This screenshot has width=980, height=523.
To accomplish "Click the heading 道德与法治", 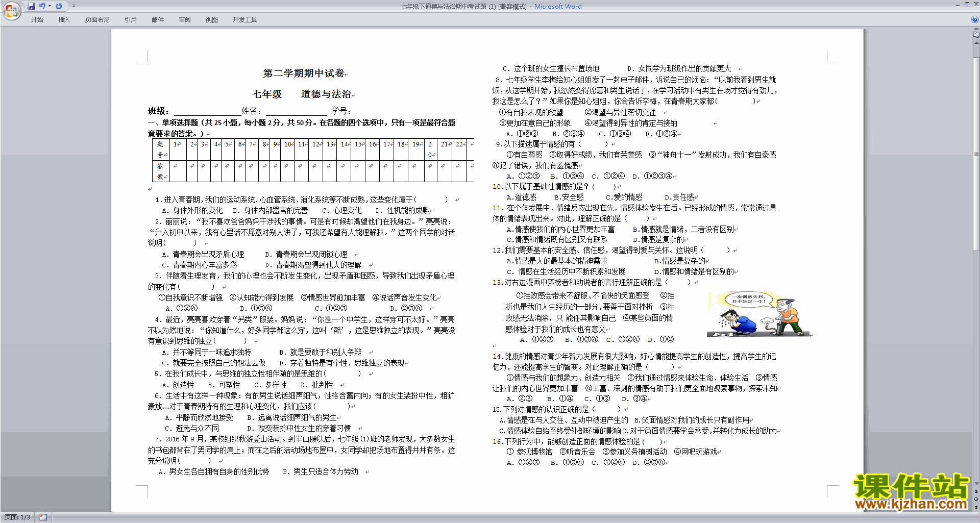I will [326, 94].
